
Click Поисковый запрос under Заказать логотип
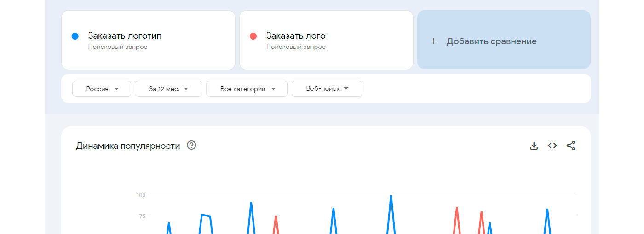(x=118, y=47)
